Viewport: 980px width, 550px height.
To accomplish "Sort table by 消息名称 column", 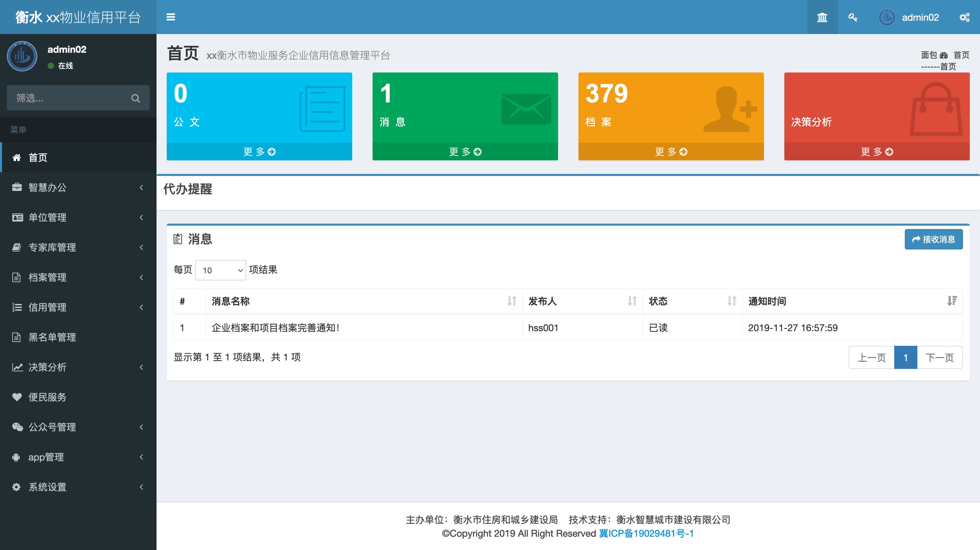I will [364, 302].
